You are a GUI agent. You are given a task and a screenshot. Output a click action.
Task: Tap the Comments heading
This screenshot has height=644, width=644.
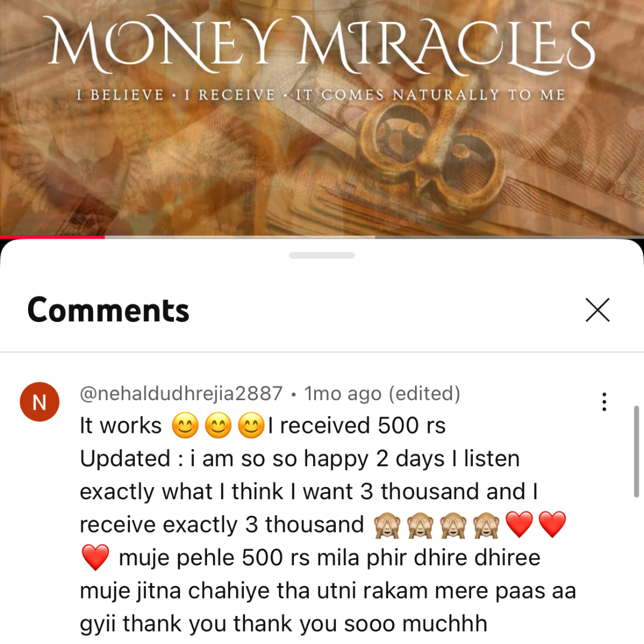click(109, 310)
